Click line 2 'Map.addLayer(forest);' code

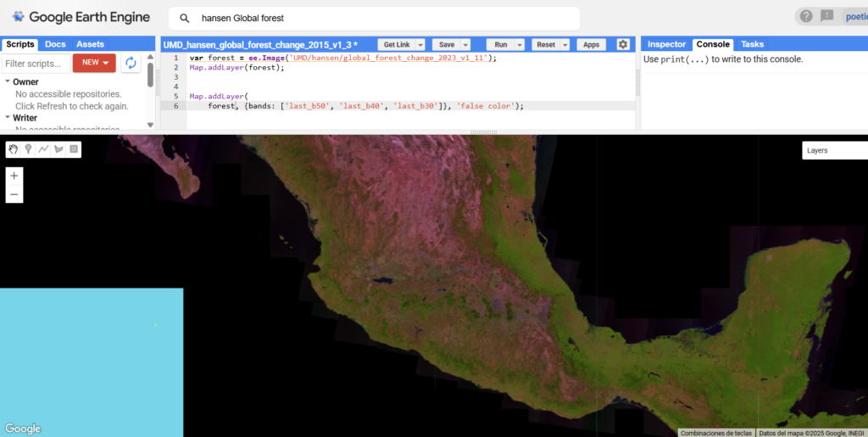tap(236, 68)
